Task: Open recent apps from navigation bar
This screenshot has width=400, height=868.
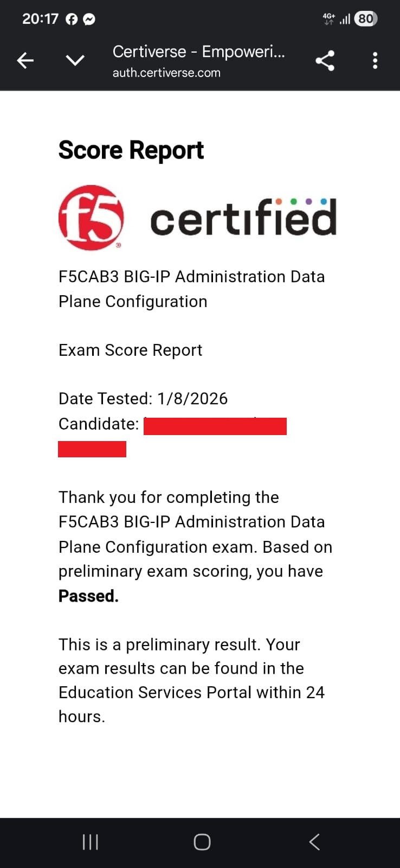Action: tap(90, 842)
